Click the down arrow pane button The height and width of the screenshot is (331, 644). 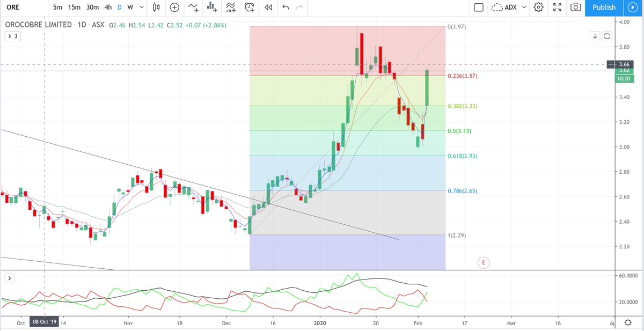pyautogui.click(x=595, y=36)
